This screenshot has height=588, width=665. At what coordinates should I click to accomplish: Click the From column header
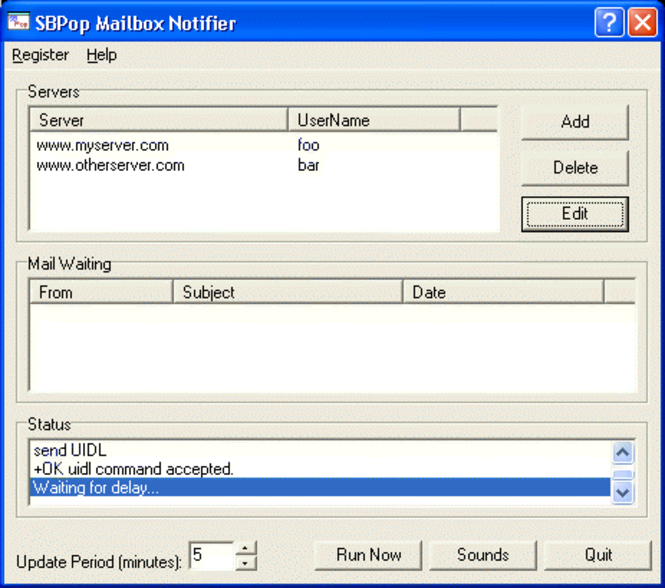[101, 292]
